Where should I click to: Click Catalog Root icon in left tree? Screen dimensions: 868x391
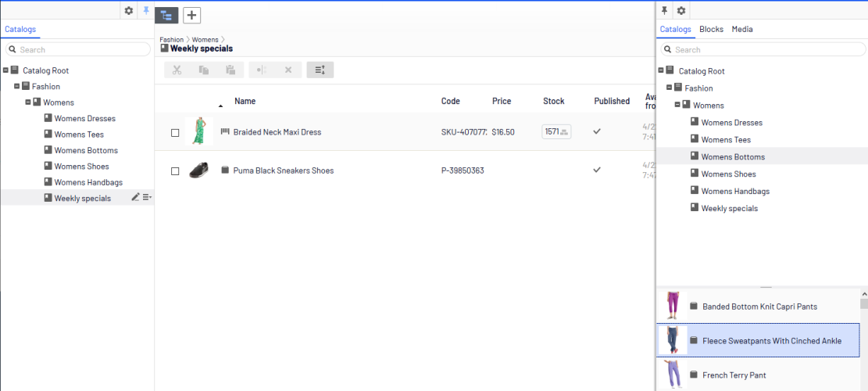14,70
